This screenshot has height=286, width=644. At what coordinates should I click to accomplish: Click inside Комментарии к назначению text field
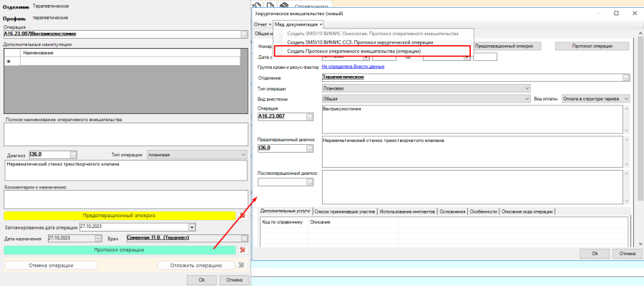[x=126, y=199]
